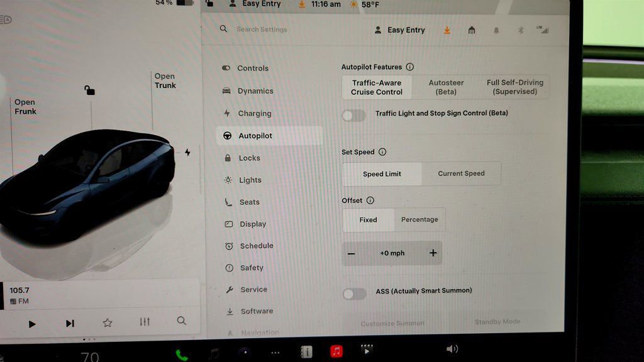Open the Trunk
This screenshot has height=362, width=644.
click(x=165, y=81)
